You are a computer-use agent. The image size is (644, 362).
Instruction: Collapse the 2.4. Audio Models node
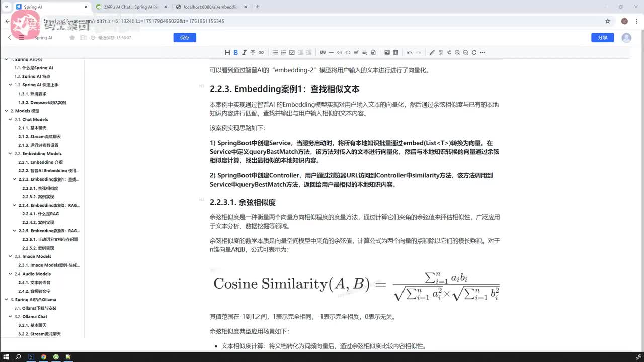[10, 274]
